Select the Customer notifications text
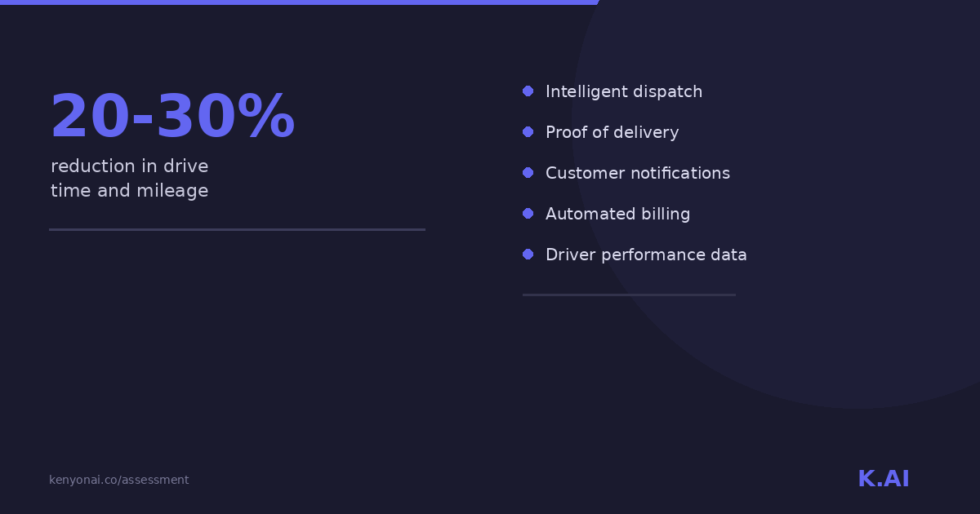This screenshot has width=980, height=514. point(637,173)
